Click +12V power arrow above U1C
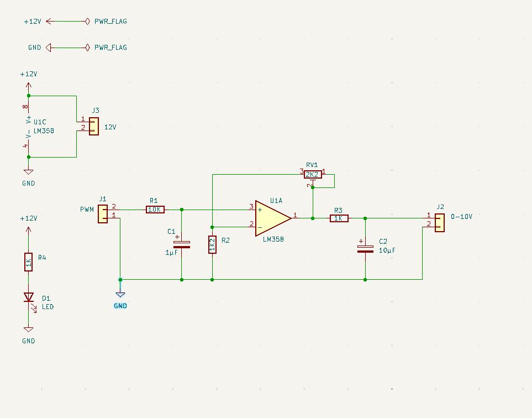 click(x=29, y=86)
